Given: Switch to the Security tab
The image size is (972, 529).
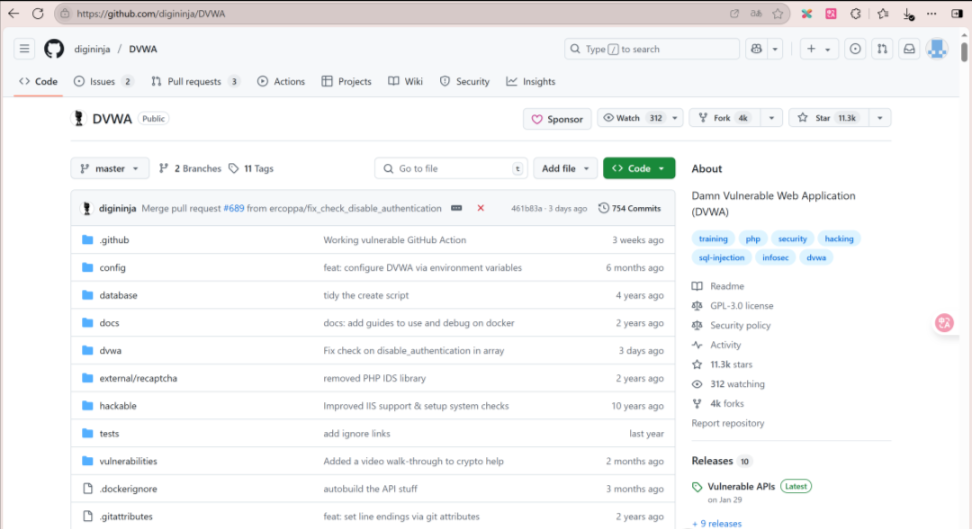Looking at the screenshot, I should (465, 82).
